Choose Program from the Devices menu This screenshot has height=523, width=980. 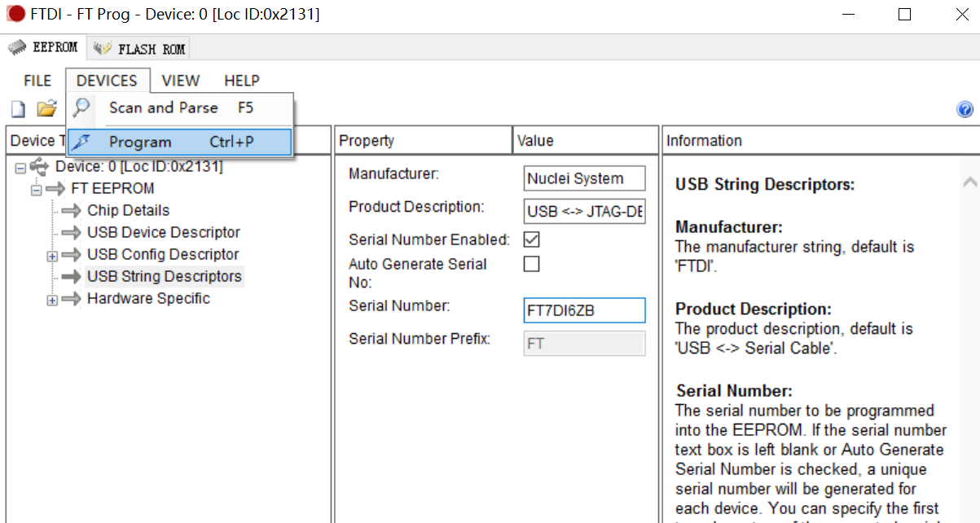(179, 142)
